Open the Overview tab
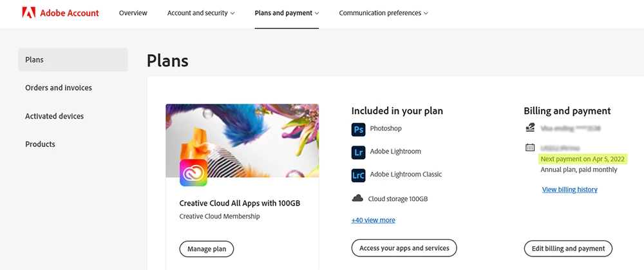This screenshot has height=270, width=644. [133, 13]
